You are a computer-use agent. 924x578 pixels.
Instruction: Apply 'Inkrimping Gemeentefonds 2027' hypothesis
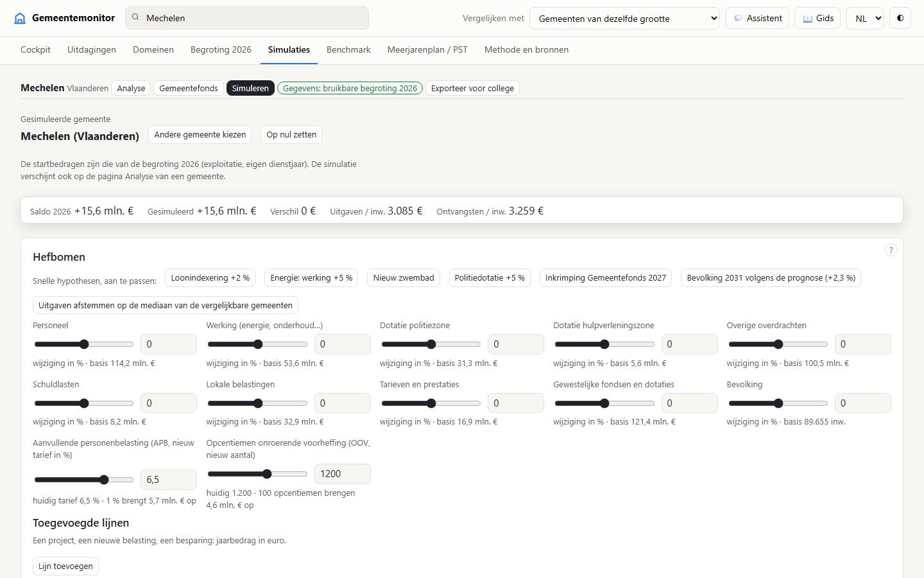(x=606, y=278)
